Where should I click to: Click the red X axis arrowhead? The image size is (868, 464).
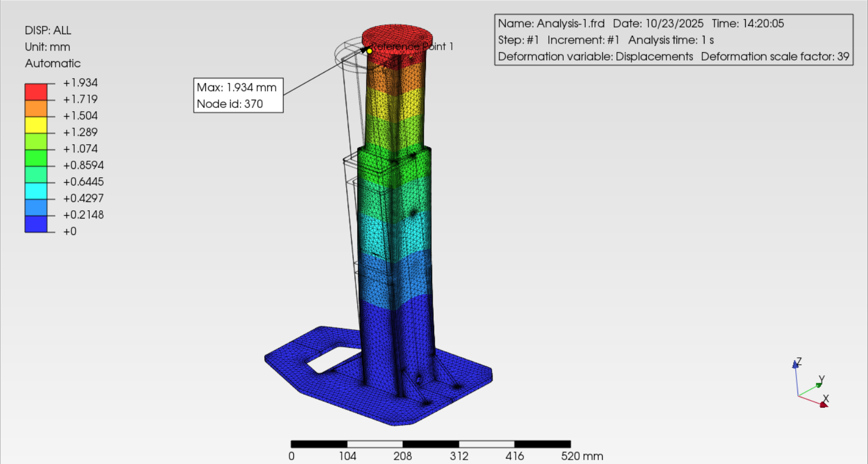click(x=823, y=405)
